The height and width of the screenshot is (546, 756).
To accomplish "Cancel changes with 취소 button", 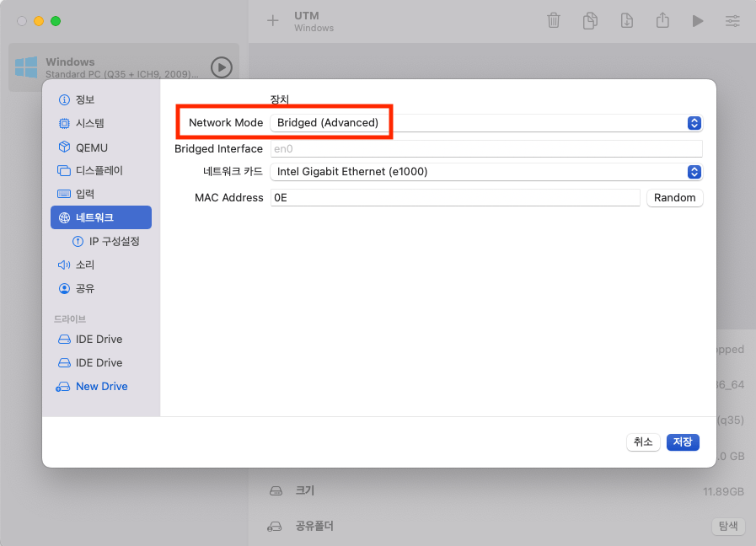I will click(x=643, y=442).
